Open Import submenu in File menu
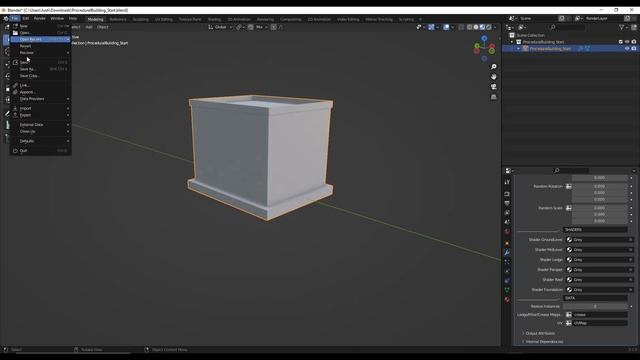Image resolution: width=640 pixels, height=360 pixels. click(40, 109)
